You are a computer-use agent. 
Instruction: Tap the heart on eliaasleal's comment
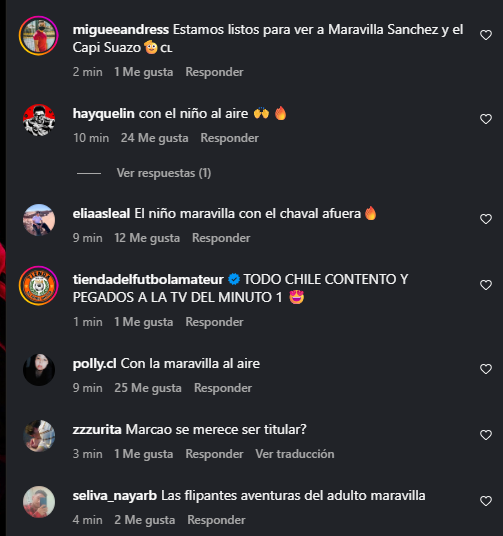[486, 219]
